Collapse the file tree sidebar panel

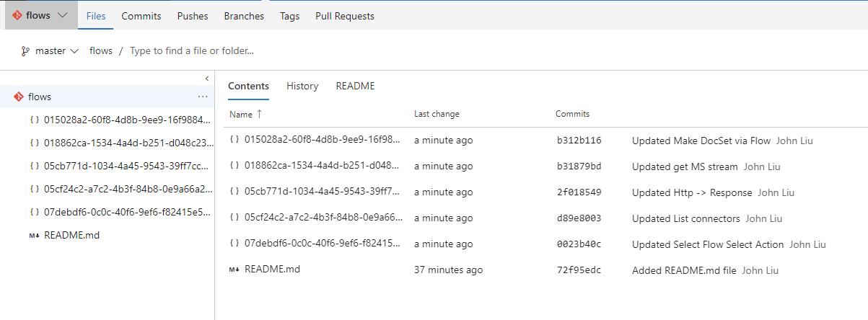pyautogui.click(x=207, y=78)
